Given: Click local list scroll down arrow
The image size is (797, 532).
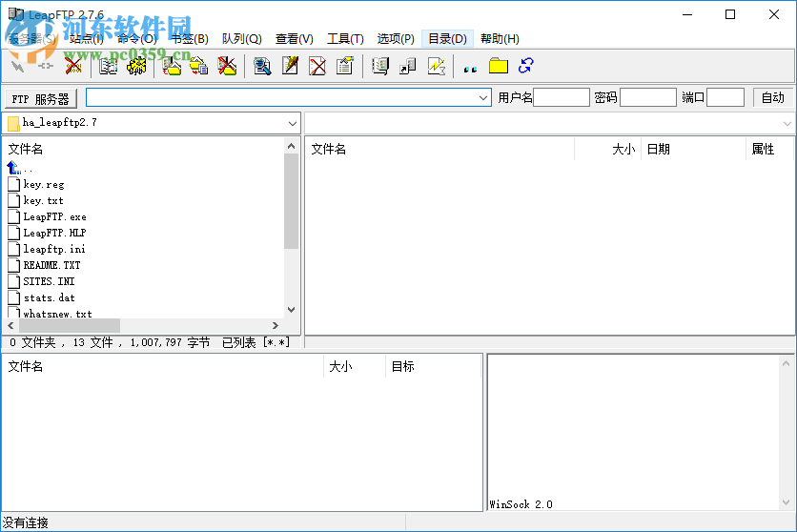Looking at the screenshot, I should pyautogui.click(x=292, y=310).
